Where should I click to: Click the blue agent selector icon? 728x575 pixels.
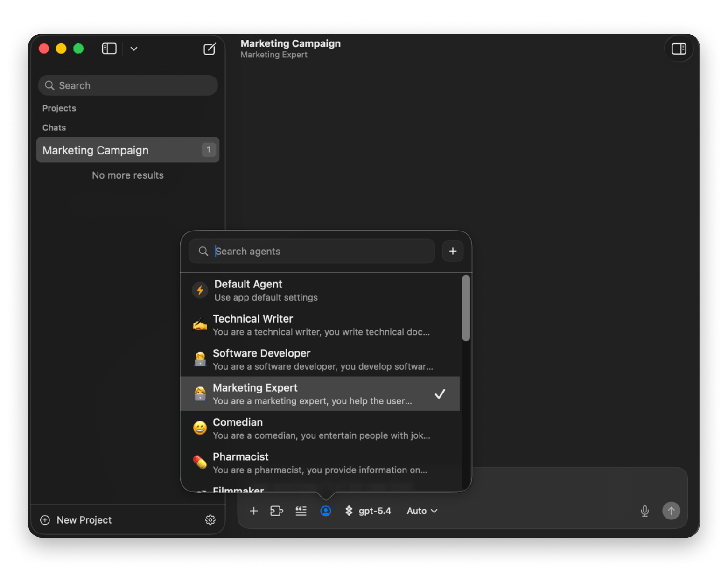326,511
